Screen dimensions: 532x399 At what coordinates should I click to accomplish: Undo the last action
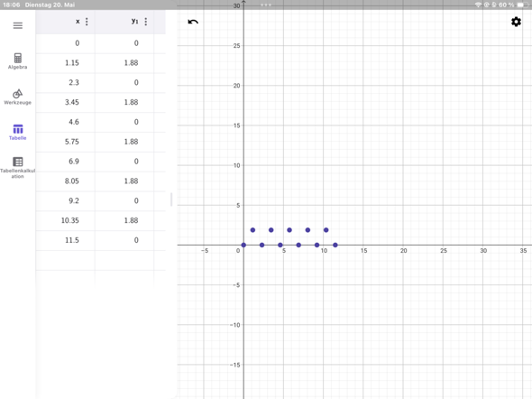(x=193, y=22)
